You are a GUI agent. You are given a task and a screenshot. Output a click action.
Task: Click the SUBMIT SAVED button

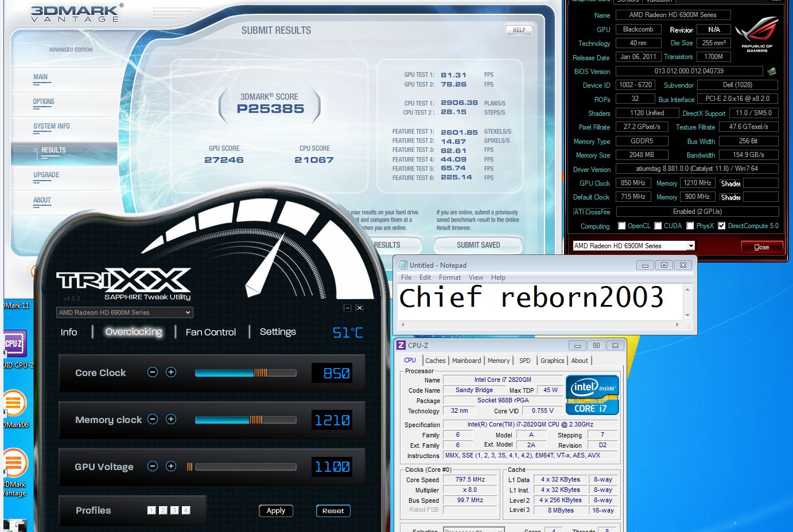click(x=479, y=245)
